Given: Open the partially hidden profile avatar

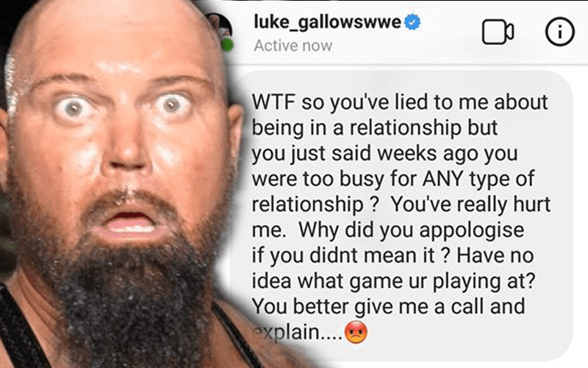Looking at the screenshot, I should pyautogui.click(x=219, y=32).
